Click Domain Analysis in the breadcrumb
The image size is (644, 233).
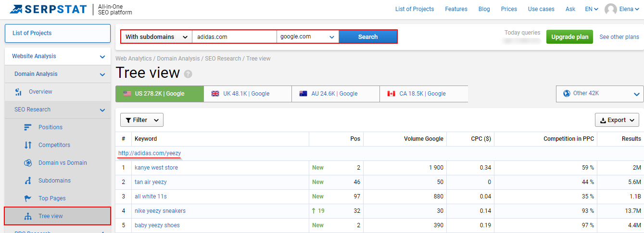178,59
